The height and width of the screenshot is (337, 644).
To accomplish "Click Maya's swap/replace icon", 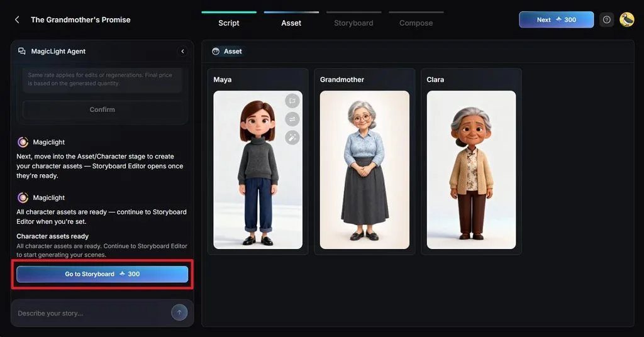I will point(292,119).
